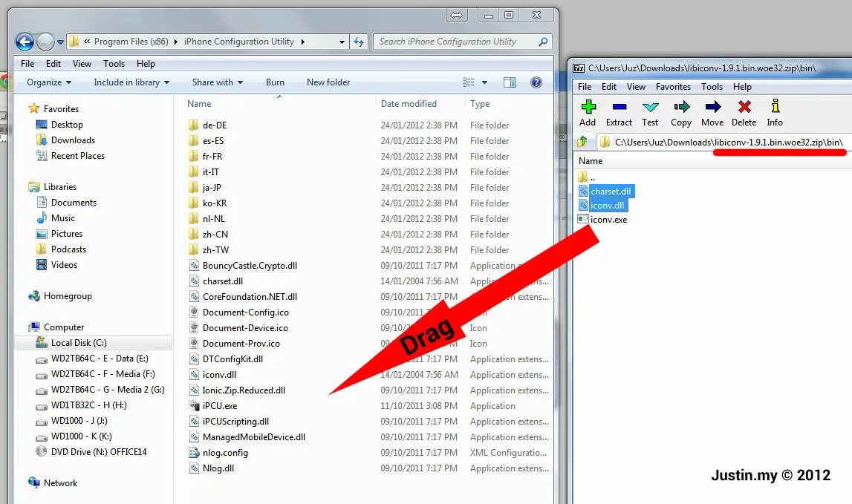The image size is (852, 504).
Task: Click the 7-Zip Add toolbar icon
Action: tap(588, 106)
